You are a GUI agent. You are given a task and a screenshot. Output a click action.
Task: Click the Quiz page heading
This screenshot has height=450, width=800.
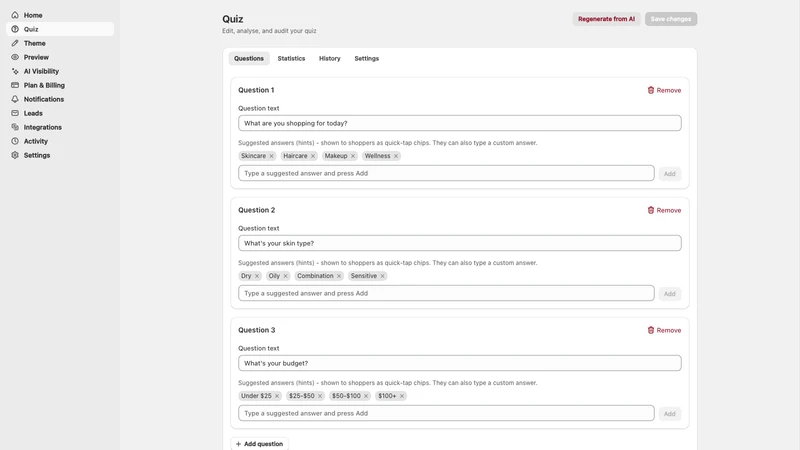click(x=233, y=19)
